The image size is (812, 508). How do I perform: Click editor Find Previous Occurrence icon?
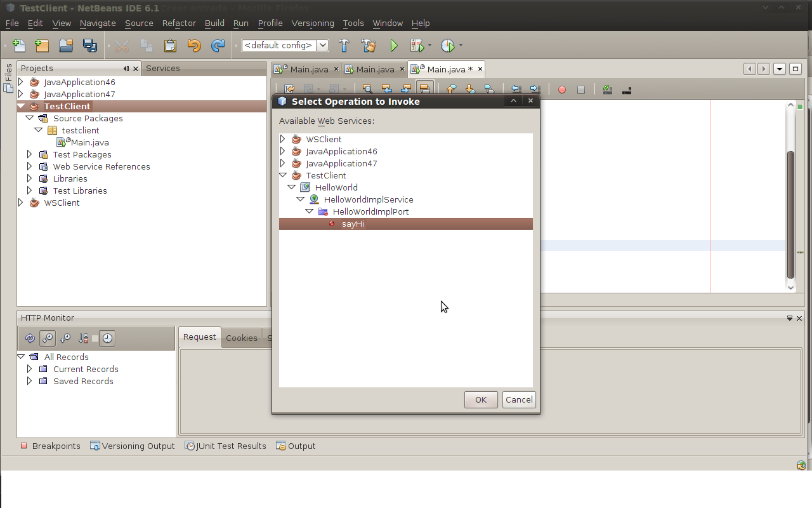click(386, 90)
